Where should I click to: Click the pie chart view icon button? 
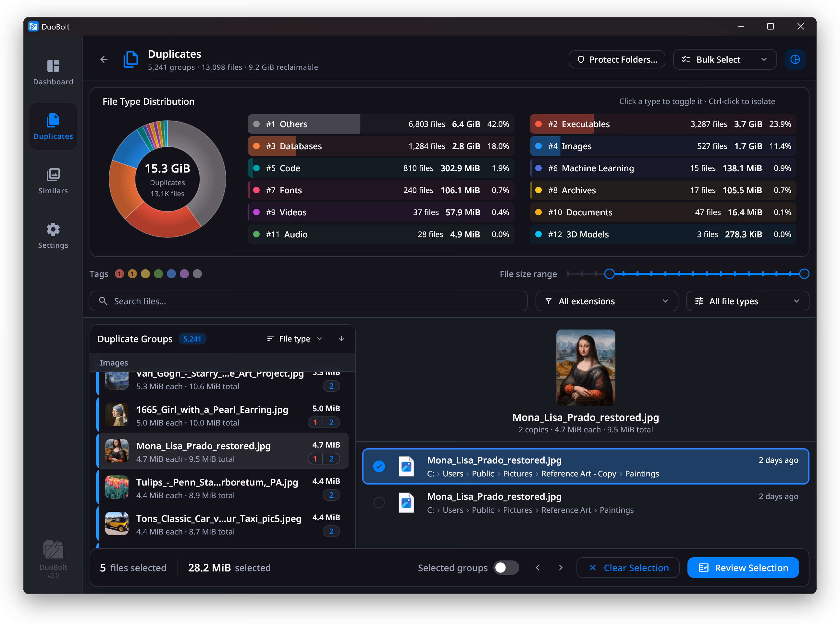pyautogui.click(x=795, y=59)
